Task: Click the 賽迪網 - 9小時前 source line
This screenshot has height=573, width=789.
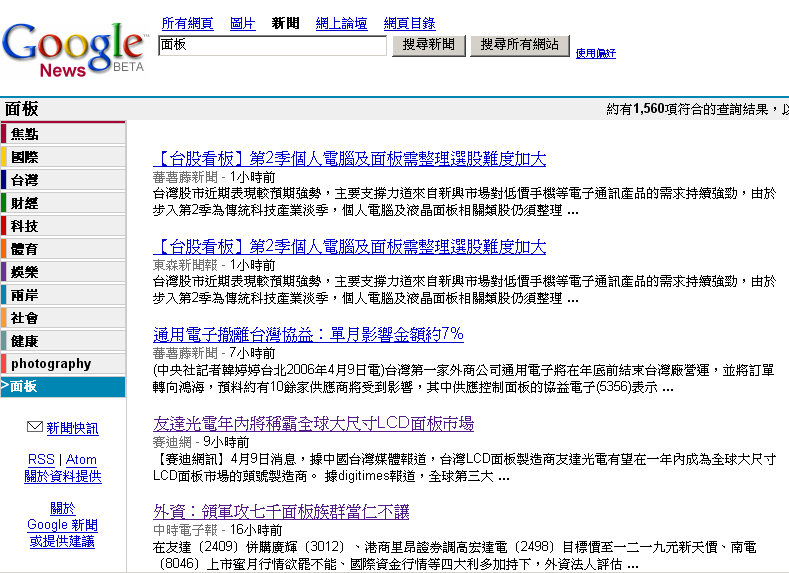Action: (x=201, y=442)
